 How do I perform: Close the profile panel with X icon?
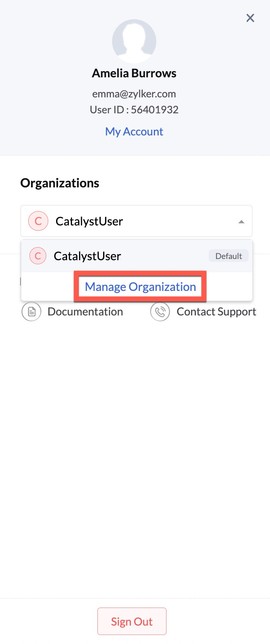click(x=250, y=18)
